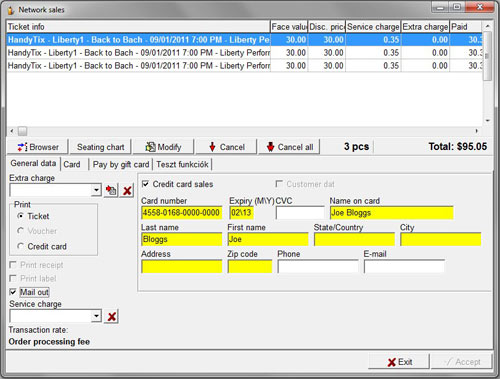Uncheck the Mail out checkbox

[13, 292]
